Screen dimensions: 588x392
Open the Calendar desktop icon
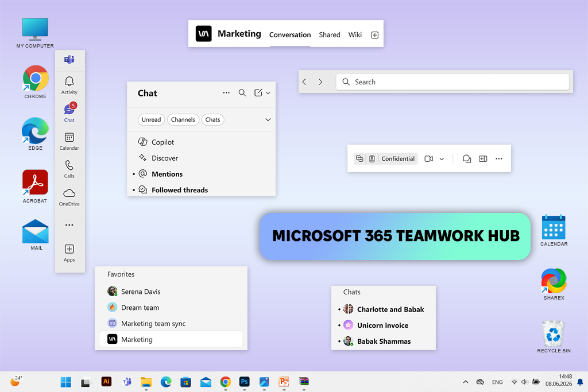(x=554, y=230)
